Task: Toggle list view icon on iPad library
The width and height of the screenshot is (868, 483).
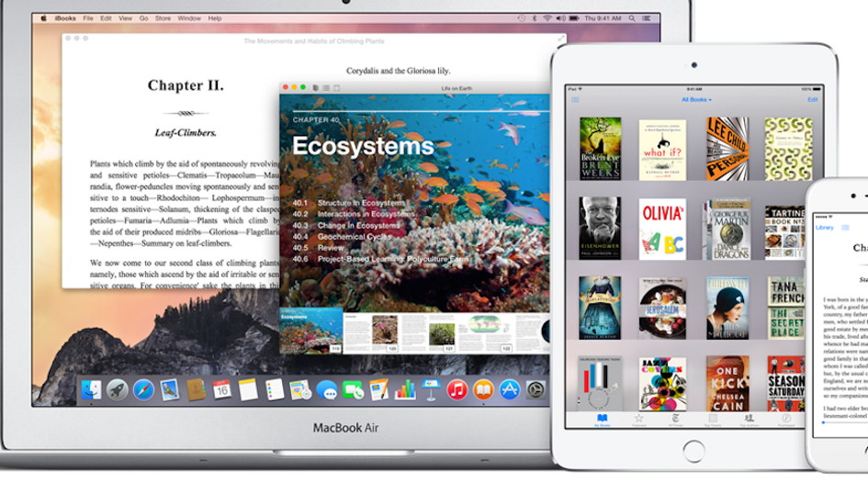Action: (x=575, y=99)
